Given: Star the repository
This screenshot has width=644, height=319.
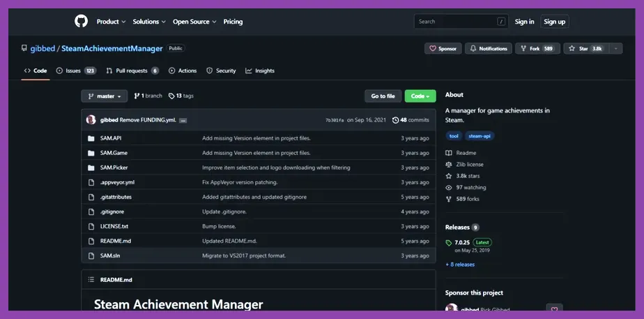Looking at the screenshot, I should 585,48.
